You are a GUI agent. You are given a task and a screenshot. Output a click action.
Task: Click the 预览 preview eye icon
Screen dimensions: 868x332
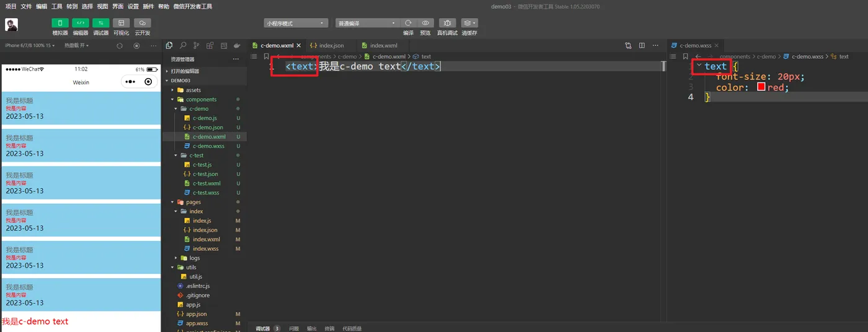tap(425, 23)
